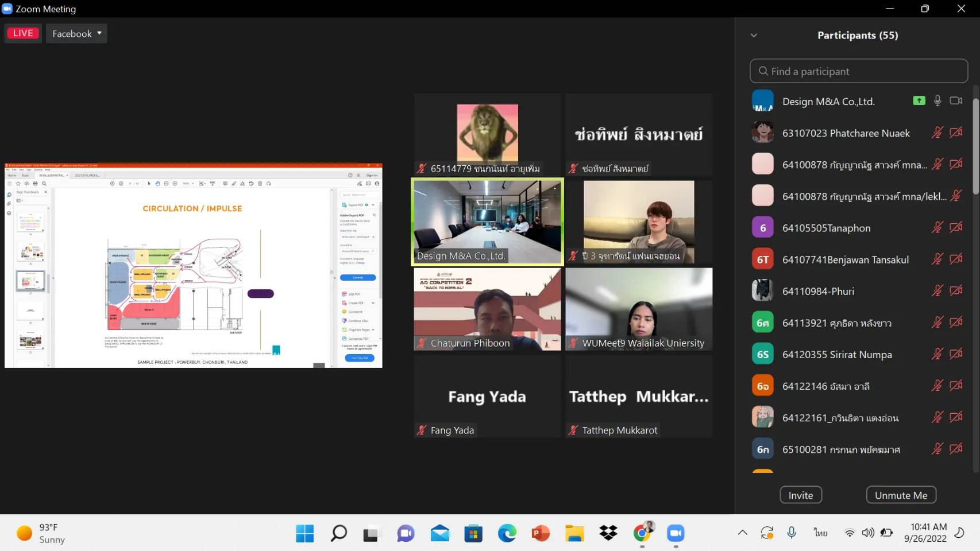Open Windows Start menu
The width and height of the screenshot is (980, 551).
(304, 533)
